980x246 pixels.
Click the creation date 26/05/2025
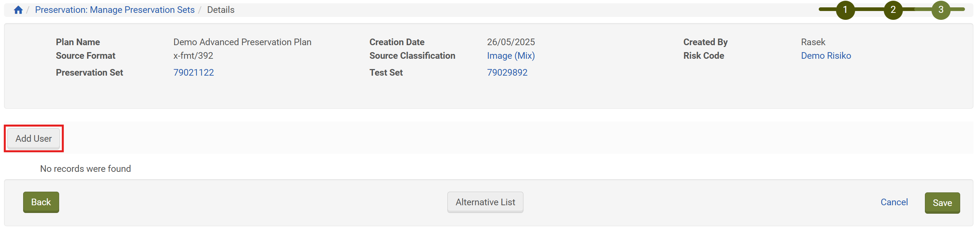[x=511, y=42]
